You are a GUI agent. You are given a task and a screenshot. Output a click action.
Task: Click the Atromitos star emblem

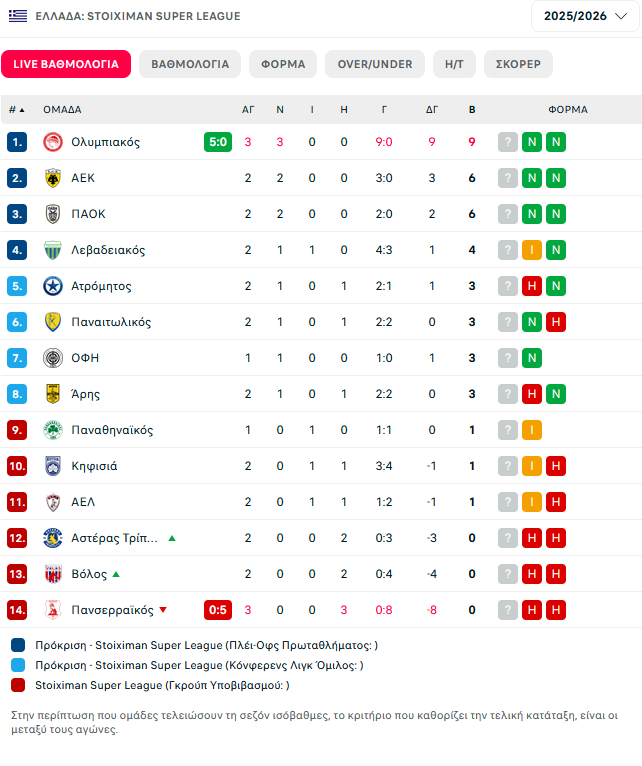(x=53, y=286)
